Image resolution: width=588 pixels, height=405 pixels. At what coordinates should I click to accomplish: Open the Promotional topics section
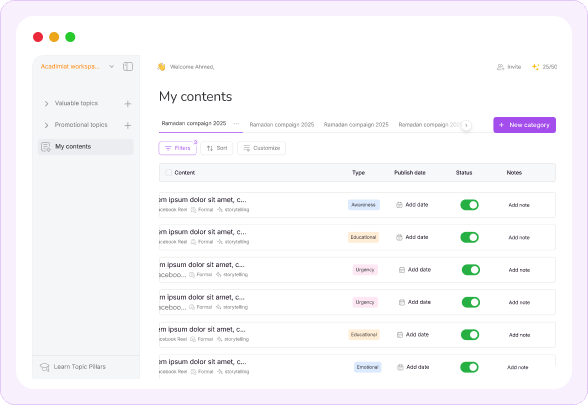[81, 125]
